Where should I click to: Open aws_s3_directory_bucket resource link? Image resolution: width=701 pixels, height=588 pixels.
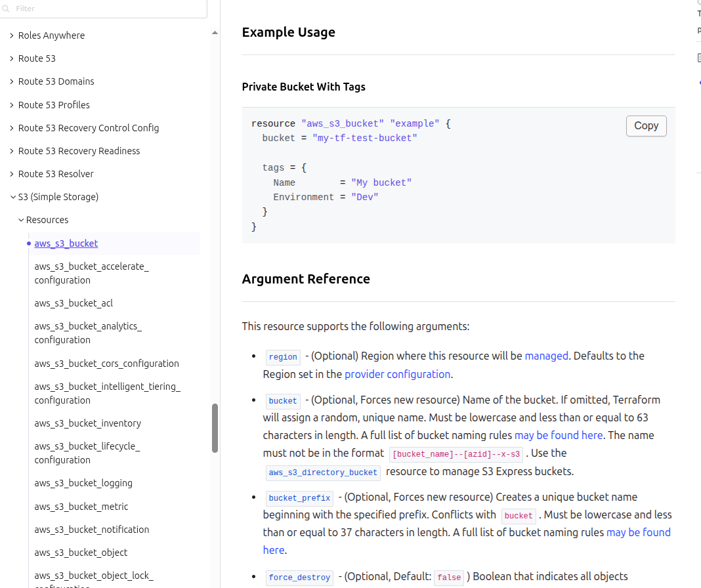coord(323,472)
